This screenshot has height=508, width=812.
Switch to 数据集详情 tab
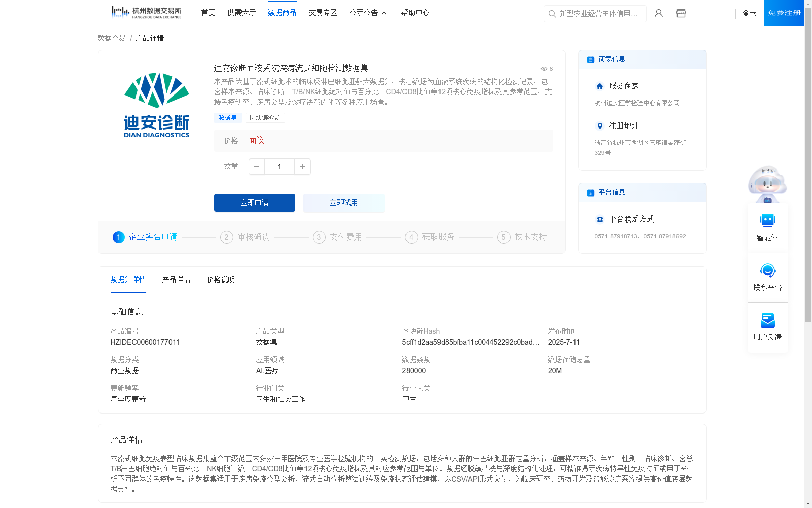pos(128,280)
